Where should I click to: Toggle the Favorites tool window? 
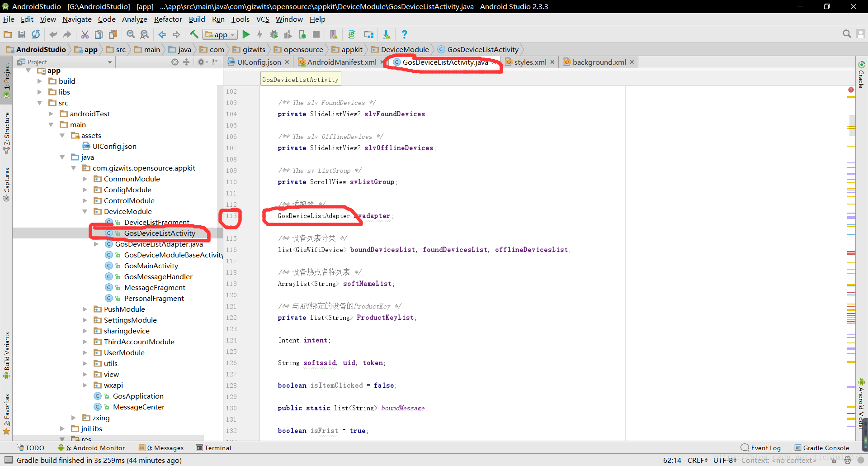coord(6,414)
